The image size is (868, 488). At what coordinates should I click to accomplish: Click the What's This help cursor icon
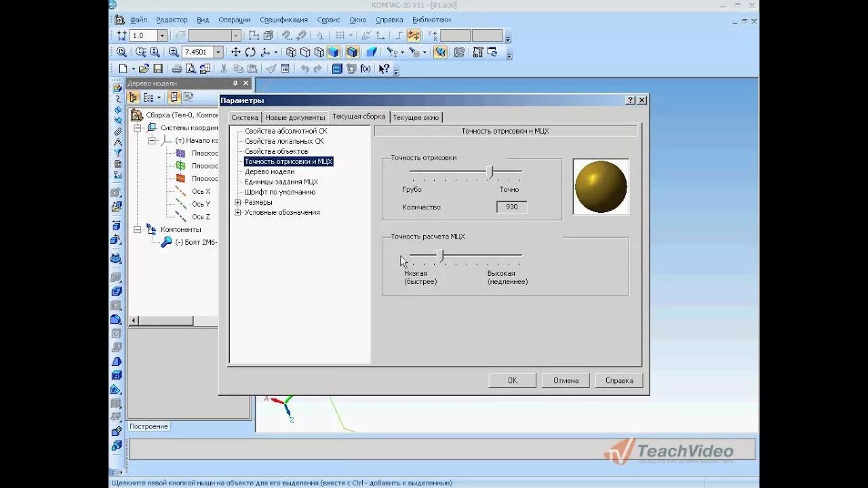[384, 68]
